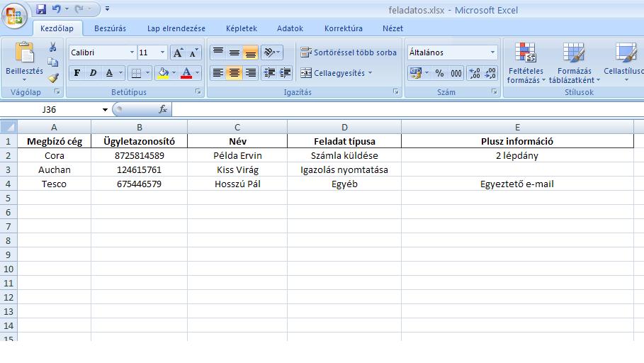Switch to the Beszúrás tab
Image resolution: width=644 pixels, height=363 pixels.
pos(110,28)
